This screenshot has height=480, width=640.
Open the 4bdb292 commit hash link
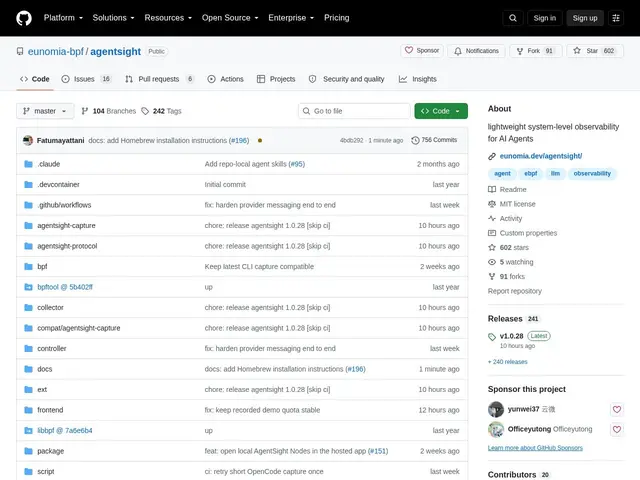click(x=351, y=140)
